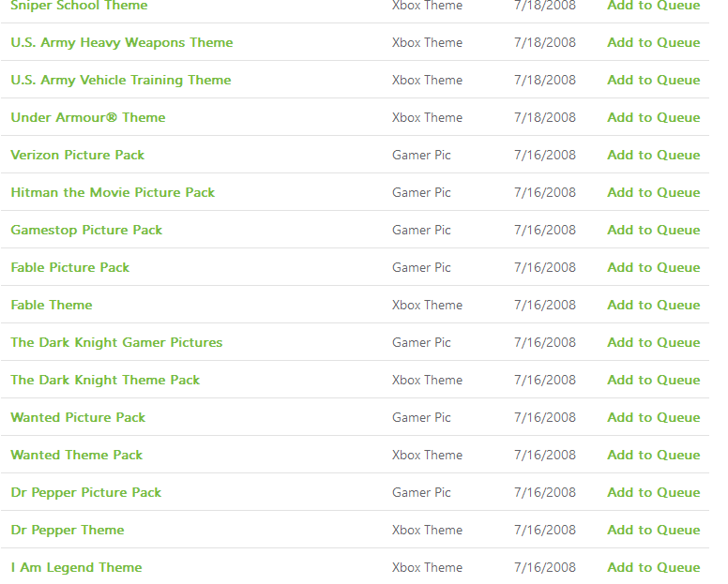The image size is (728, 584).
Task: Select 7/18/2008 date in Vehicle Training Theme row
Action: tap(545, 81)
